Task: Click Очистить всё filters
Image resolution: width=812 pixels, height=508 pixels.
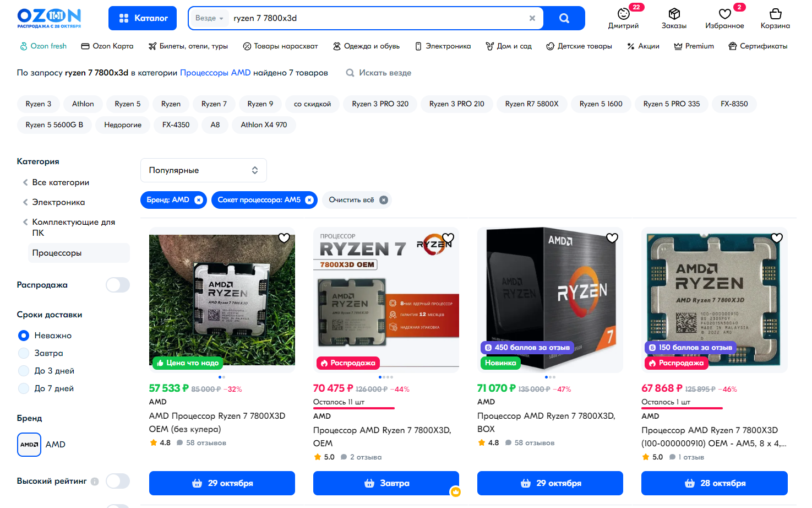Action: click(358, 200)
